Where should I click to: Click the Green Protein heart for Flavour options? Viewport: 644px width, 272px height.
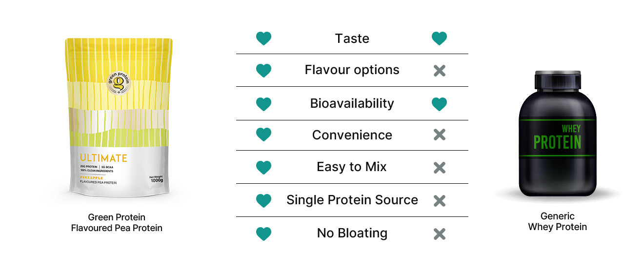[263, 71]
